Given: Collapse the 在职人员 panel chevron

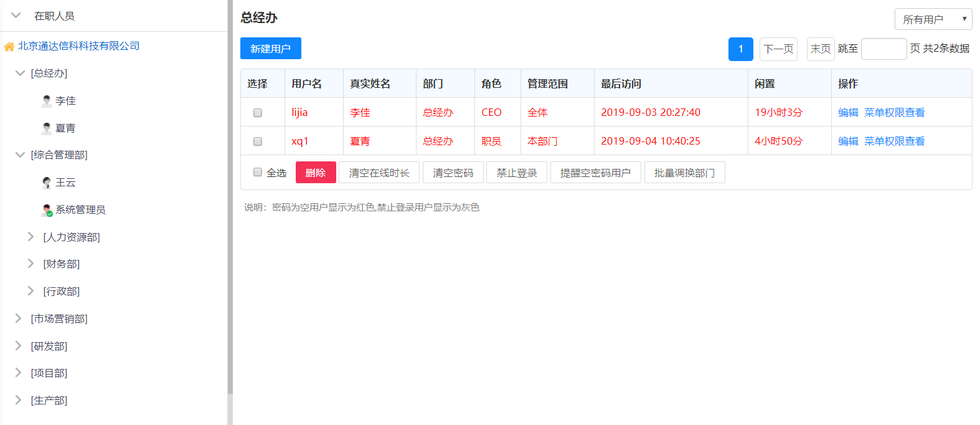Looking at the screenshot, I should tap(16, 16).
